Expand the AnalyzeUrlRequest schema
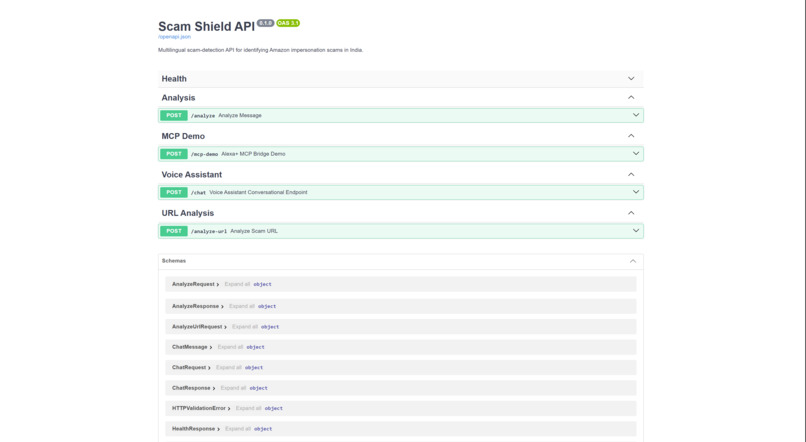The height and width of the screenshot is (442, 806). [x=199, y=327]
